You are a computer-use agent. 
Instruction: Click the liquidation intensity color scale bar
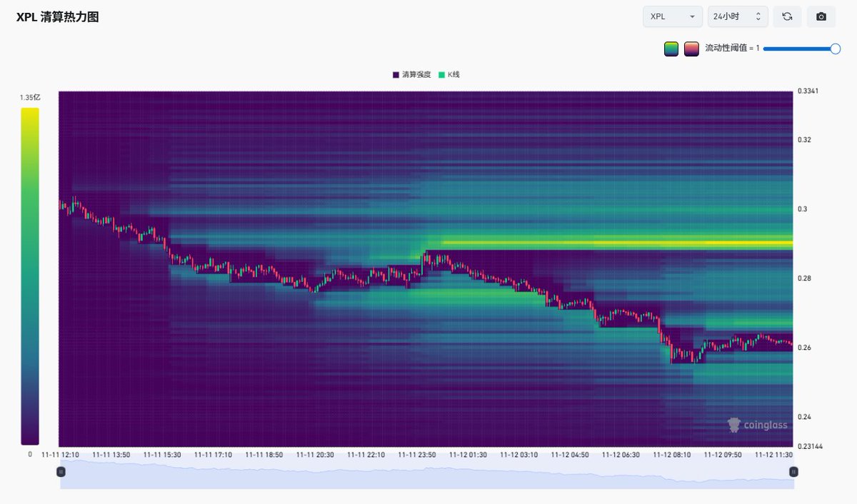point(30,276)
